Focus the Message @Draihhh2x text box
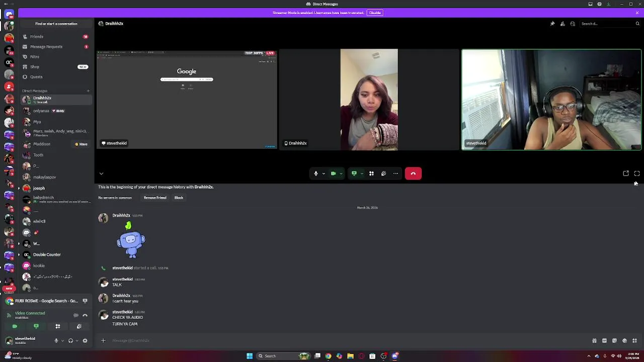The width and height of the screenshot is (644, 362). pos(347,340)
